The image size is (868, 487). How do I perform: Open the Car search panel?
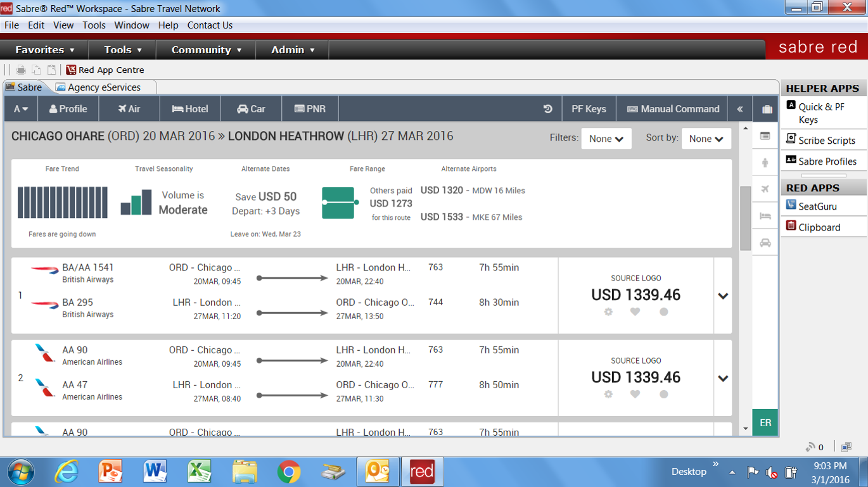[x=251, y=109]
